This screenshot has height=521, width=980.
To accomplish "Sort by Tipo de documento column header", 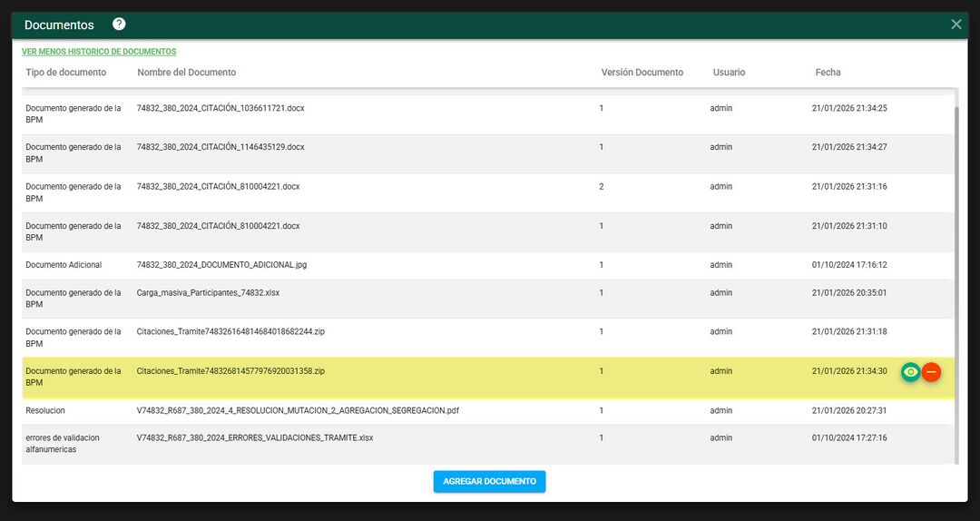I will pos(65,73).
